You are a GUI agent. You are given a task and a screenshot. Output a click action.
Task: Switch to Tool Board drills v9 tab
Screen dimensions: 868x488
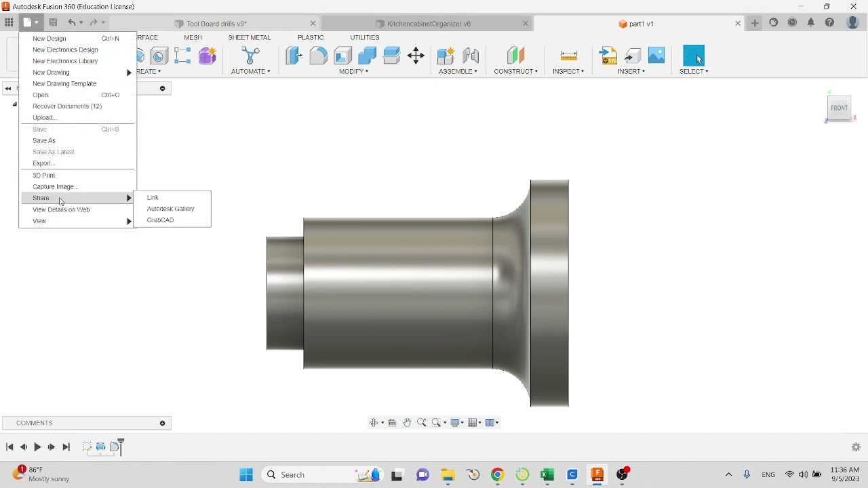(217, 24)
